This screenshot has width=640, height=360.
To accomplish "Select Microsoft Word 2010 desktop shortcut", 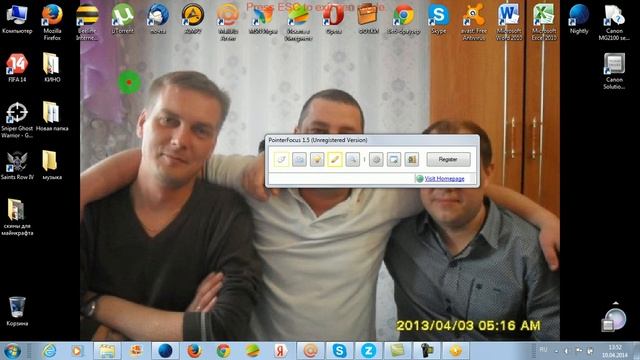I will pos(509,22).
